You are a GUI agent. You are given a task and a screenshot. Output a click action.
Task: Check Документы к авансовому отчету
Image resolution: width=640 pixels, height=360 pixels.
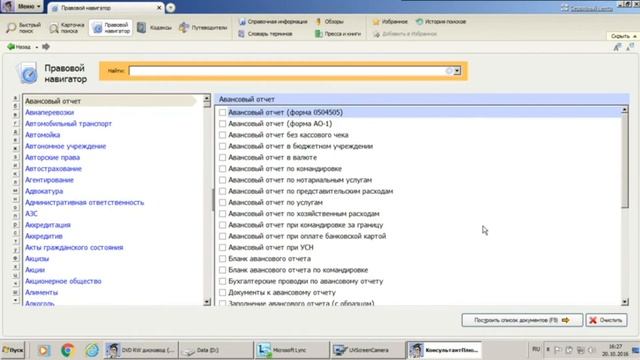point(222,293)
